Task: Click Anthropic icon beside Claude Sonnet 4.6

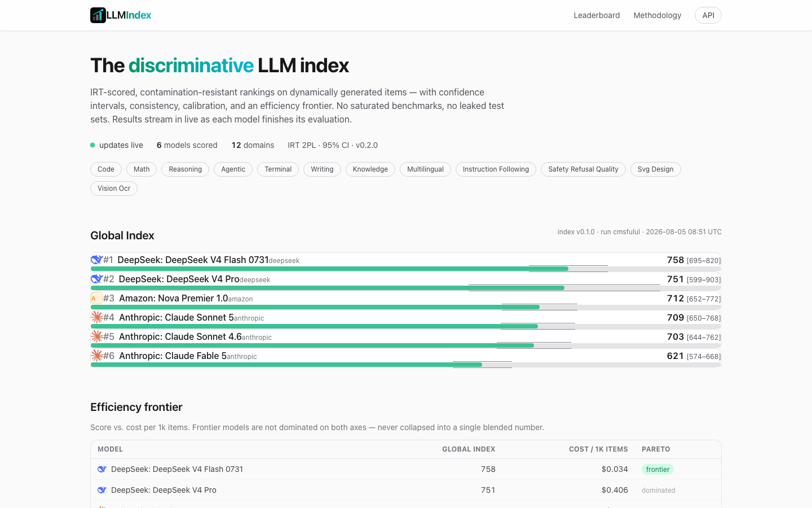Action: (x=97, y=336)
